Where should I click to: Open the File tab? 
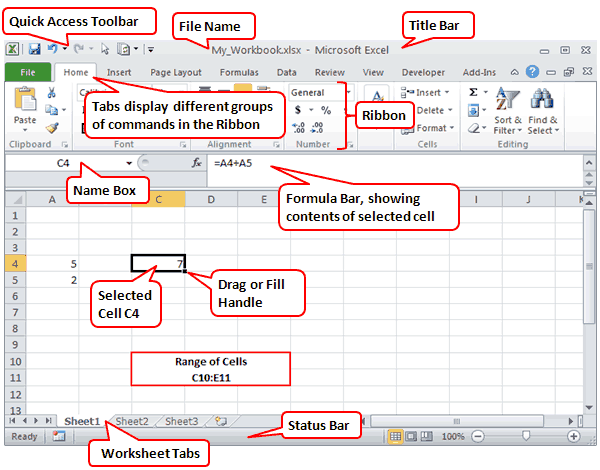coord(28,72)
